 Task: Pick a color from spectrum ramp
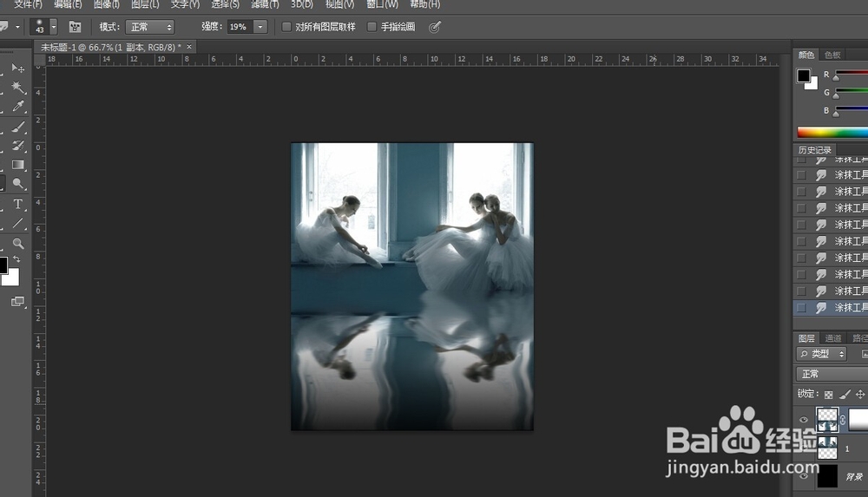[832, 133]
